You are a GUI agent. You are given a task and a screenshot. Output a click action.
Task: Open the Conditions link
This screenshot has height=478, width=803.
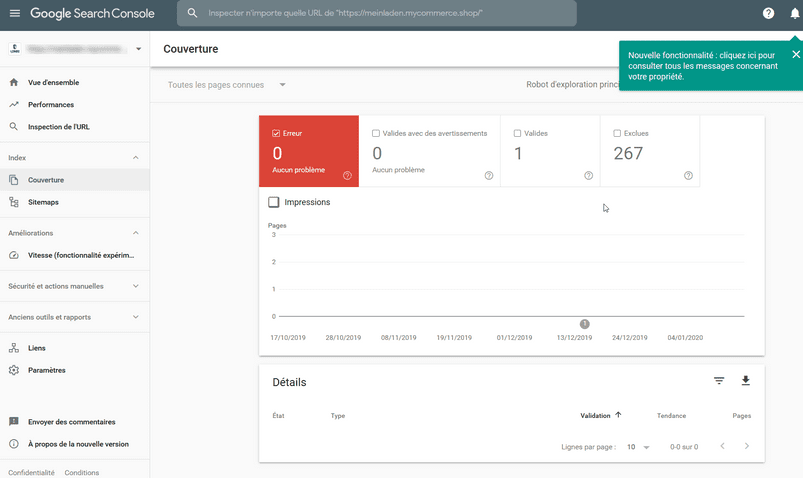82,472
